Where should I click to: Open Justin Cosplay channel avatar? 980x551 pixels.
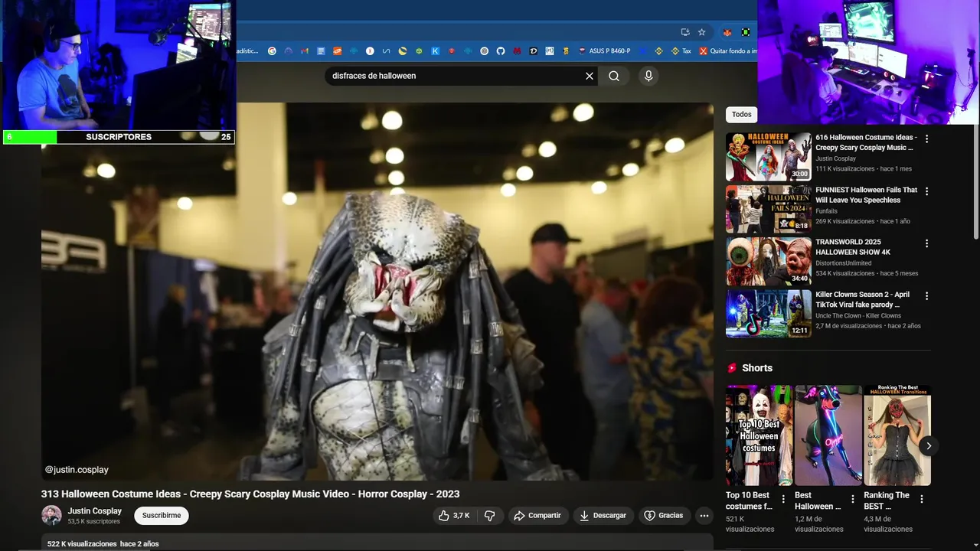click(51, 515)
